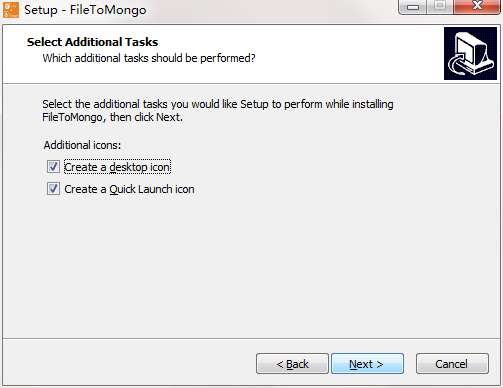Close the FileToMongo Setup window
This screenshot has width=503, height=388.
click(x=477, y=6)
